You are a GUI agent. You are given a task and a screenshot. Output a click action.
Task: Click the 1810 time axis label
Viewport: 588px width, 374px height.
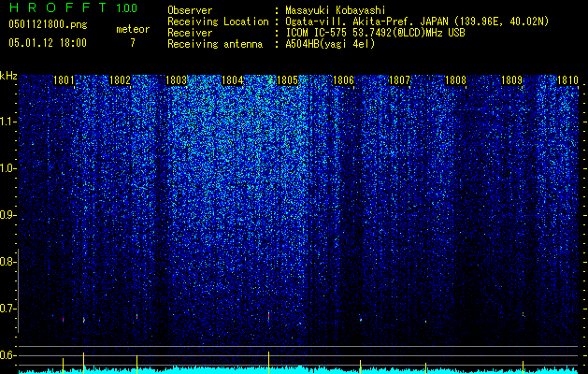(x=567, y=80)
